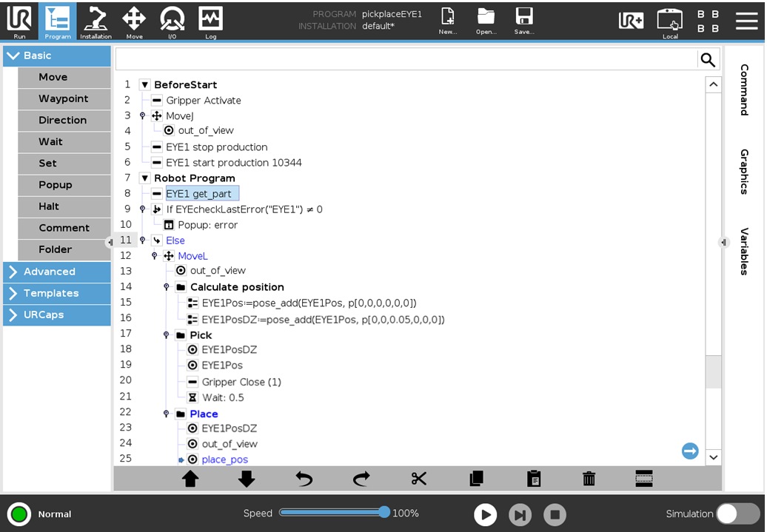Screen dimensions: 767x532
Task: Click the Popup: error node icon
Action: click(x=168, y=225)
